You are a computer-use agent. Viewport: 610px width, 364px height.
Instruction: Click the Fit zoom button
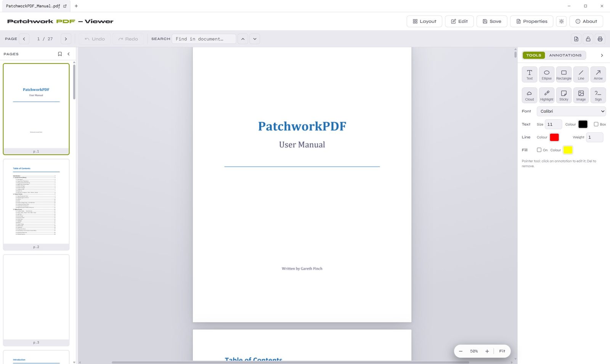pos(502,351)
